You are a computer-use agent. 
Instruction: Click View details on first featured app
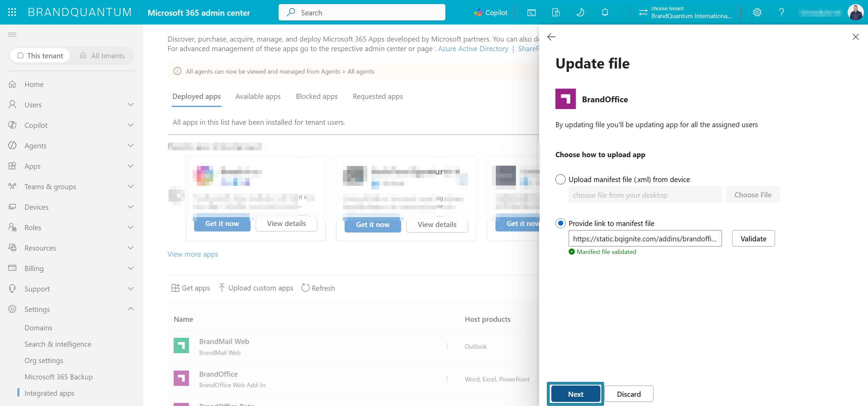tap(286, 224)
